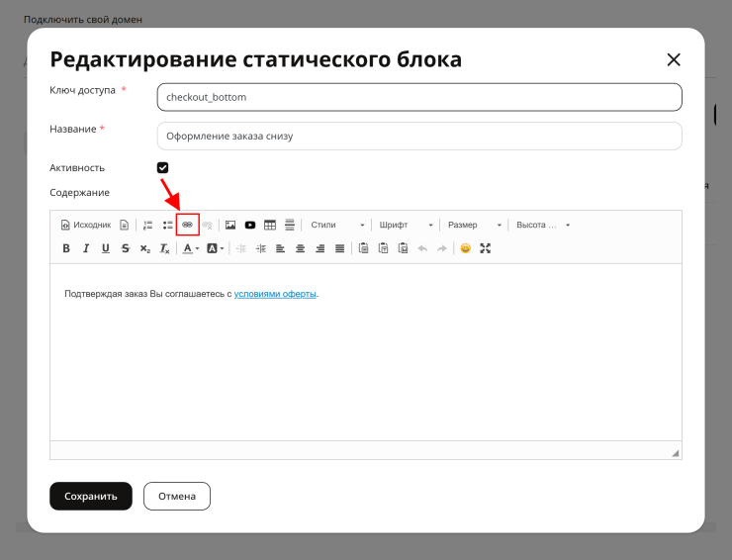732x560 pixels.
Task: Click the Отмена button
Action: (177, 496)
